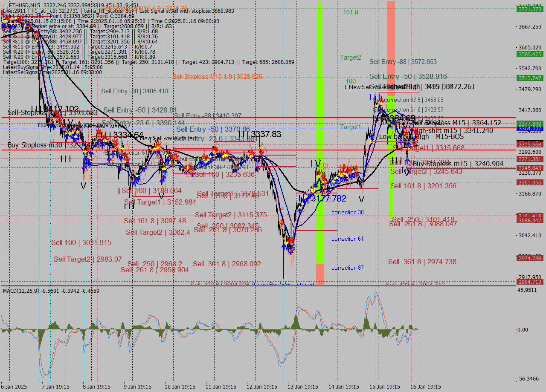
Task: Select 'Sell 100 | 3031.915' label
Action: coord(81,242)
